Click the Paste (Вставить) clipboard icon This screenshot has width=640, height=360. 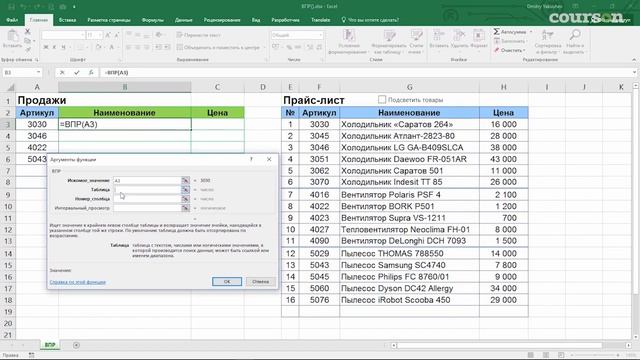[12, 36]
